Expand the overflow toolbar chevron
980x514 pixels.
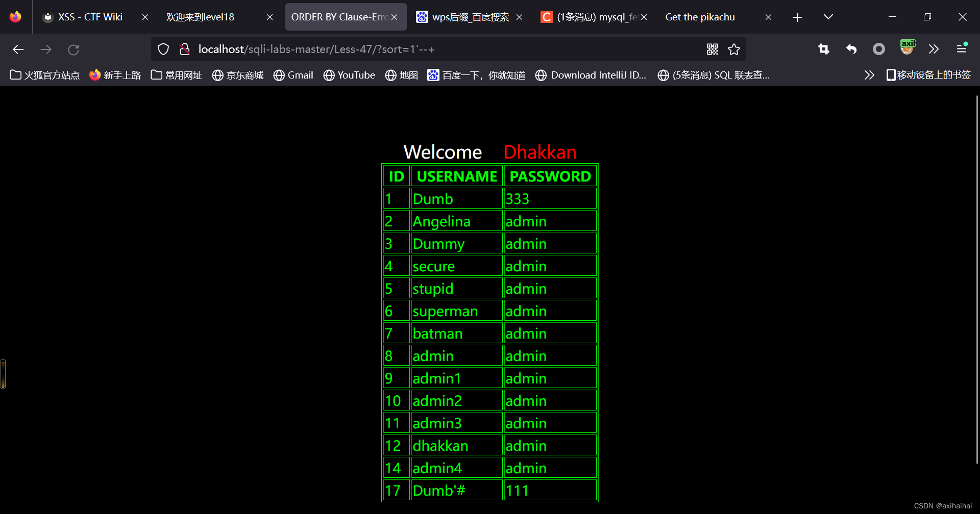click(x=934, y=49)
